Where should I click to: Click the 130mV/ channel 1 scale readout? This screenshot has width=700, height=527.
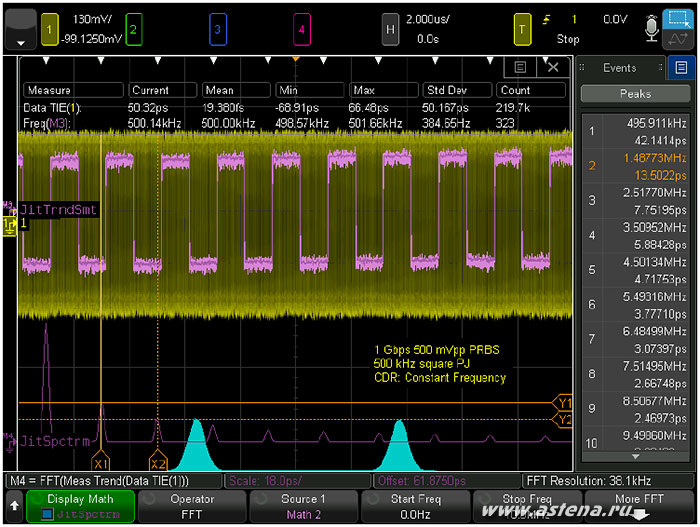92,19
